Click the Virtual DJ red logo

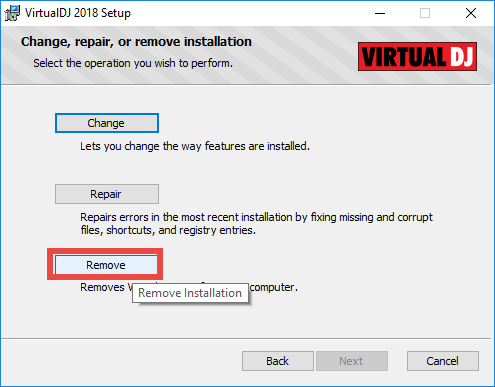coord(417,56)
